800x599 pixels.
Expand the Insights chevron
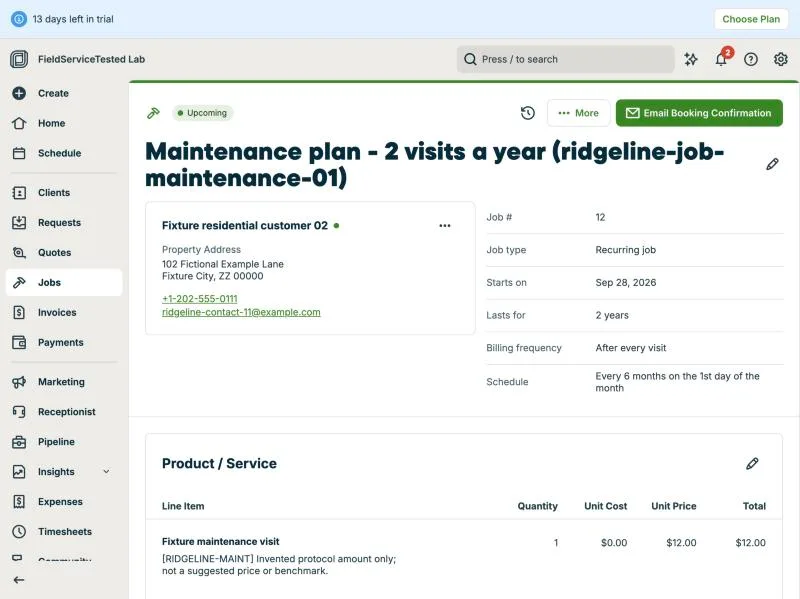(x=106, y=471)
